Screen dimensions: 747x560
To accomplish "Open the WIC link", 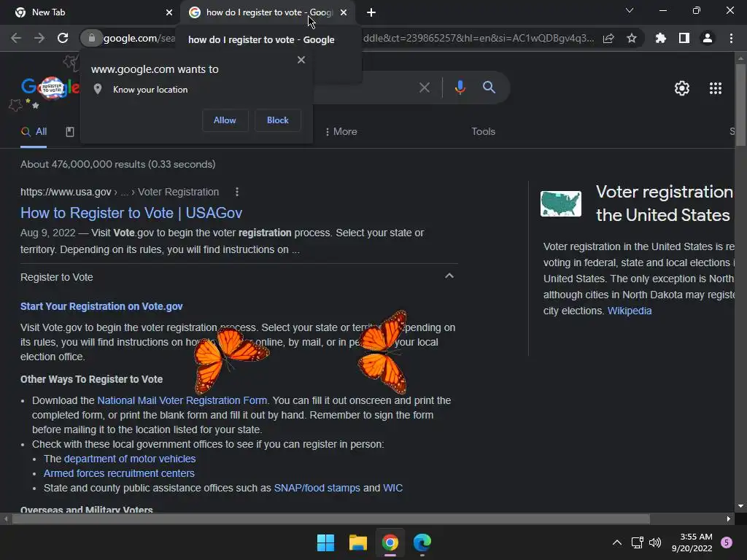I will [392, 488].
